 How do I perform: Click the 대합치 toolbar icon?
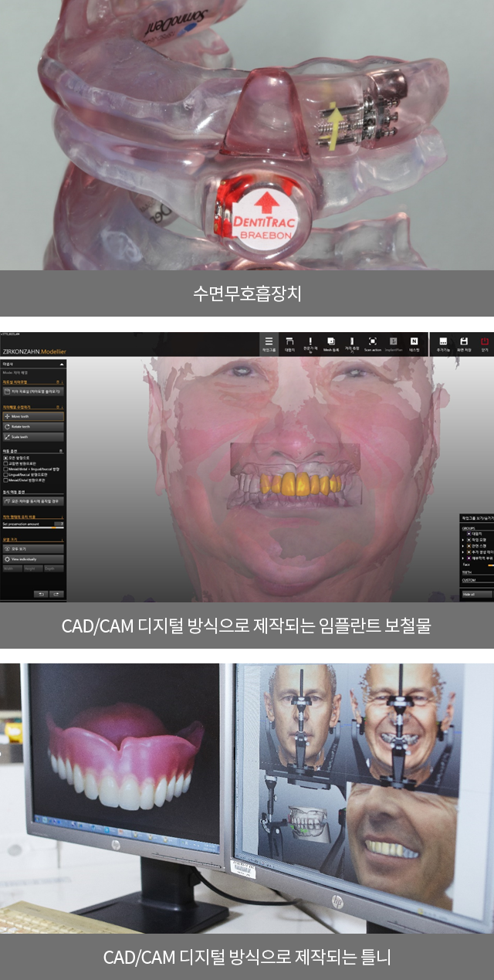290,343
